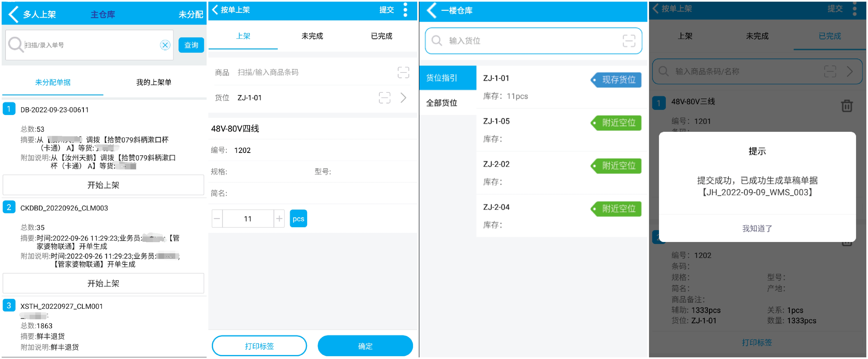Scan a product barcode in 商品 row
The height and width of the screenshot is (359, 868).
coord(403,72)
